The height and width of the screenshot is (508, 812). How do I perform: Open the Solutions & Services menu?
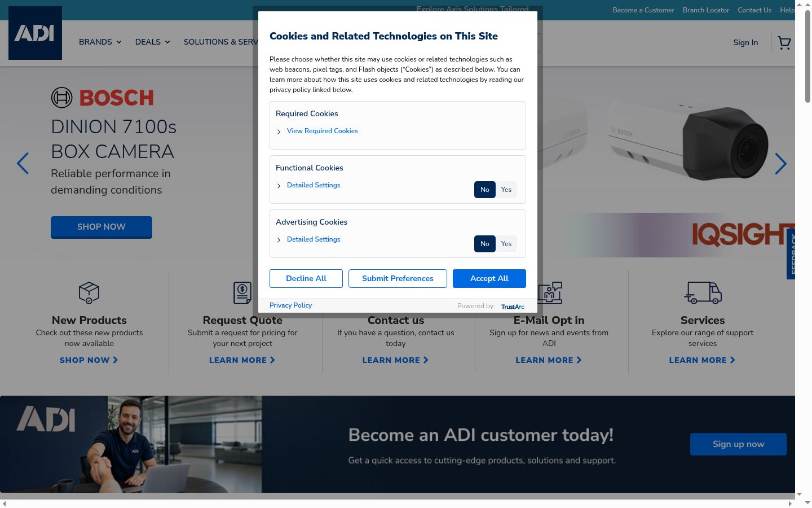[x=221, y=42]
